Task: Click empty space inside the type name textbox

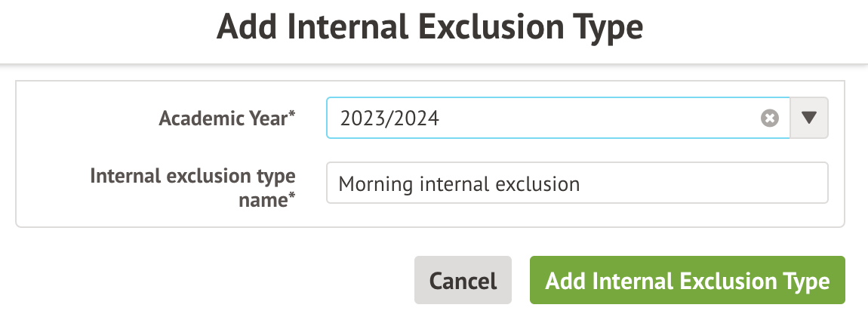Action: coord(702,183)
